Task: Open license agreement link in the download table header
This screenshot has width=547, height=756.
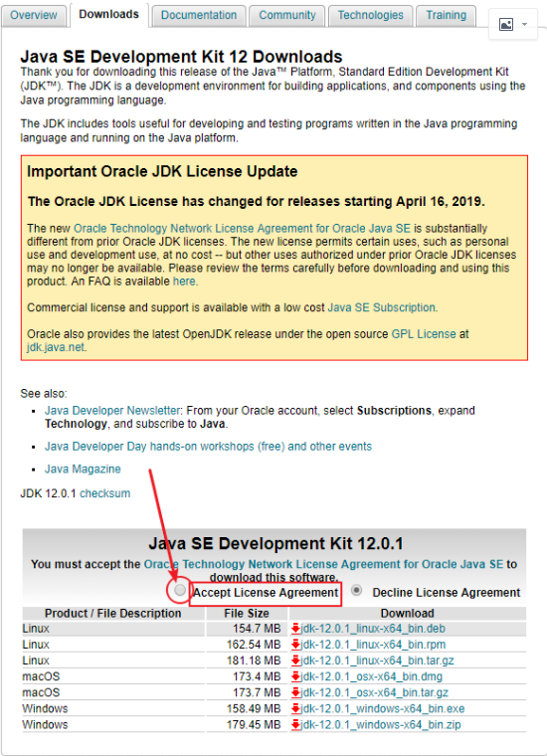Action: point(323,565)
